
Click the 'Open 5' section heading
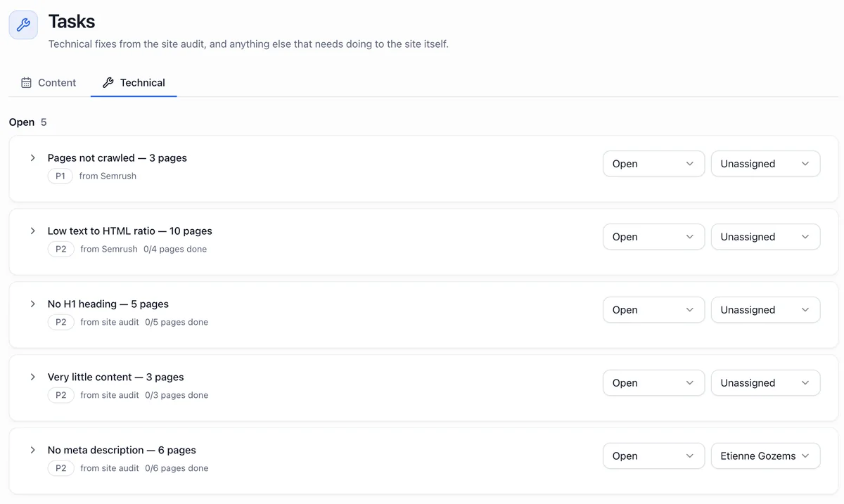pos(28,122)
